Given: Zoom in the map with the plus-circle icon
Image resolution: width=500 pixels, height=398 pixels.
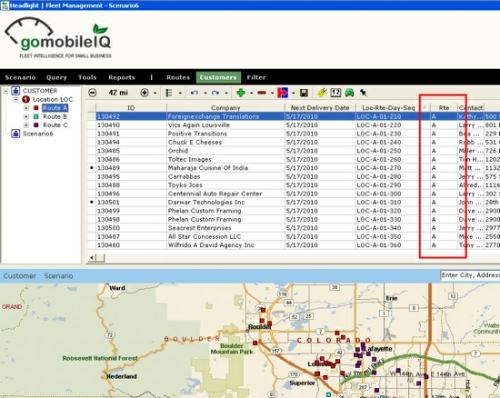Looking at the screenshot, I should pos(144,93).
